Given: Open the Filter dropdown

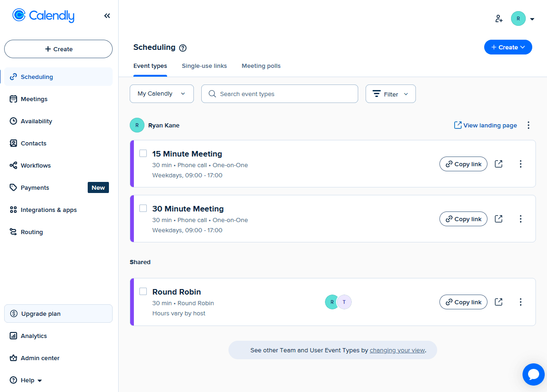Looking at the screenshot, I should pos(391,94).
